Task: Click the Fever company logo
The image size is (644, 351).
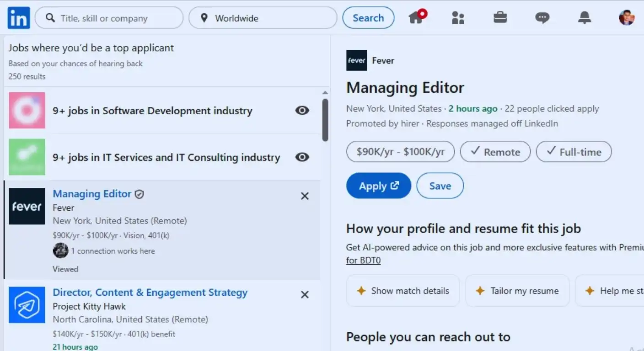Action: [x=357, y=60]
